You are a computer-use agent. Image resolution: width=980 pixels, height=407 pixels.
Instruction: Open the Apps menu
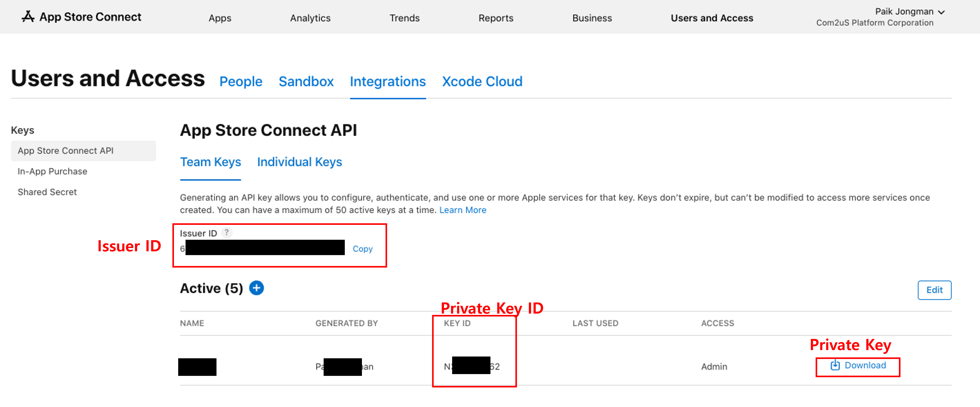[x=220, y=18]
